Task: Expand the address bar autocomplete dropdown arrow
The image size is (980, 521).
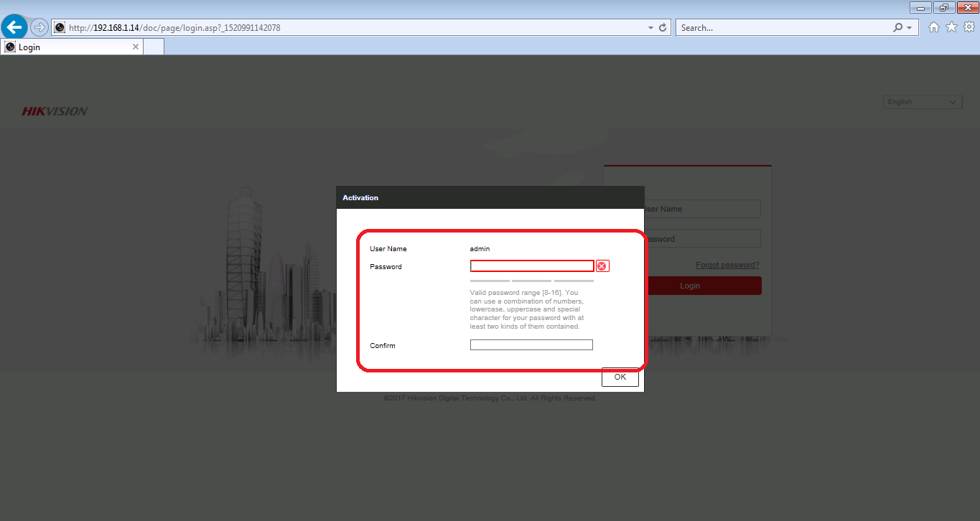Action: [650, 28]
